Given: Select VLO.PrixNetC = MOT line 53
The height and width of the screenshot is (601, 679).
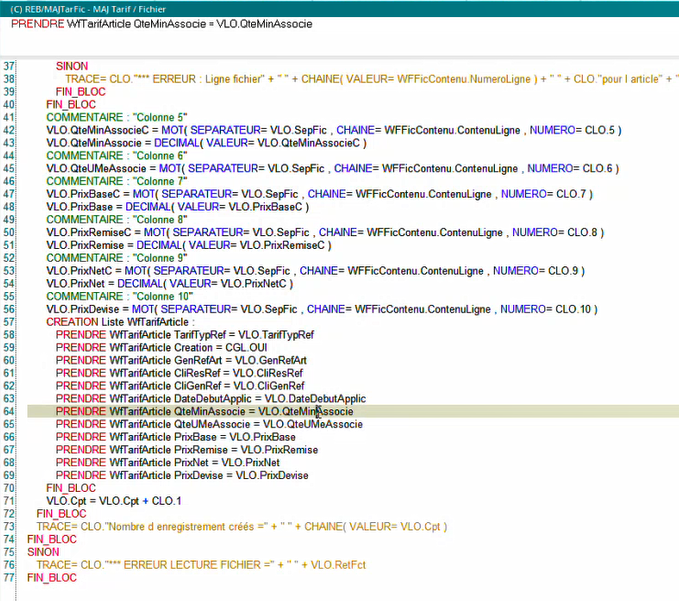Looking at the screenshot, I should pyautogui.click(x=316, y=271).
